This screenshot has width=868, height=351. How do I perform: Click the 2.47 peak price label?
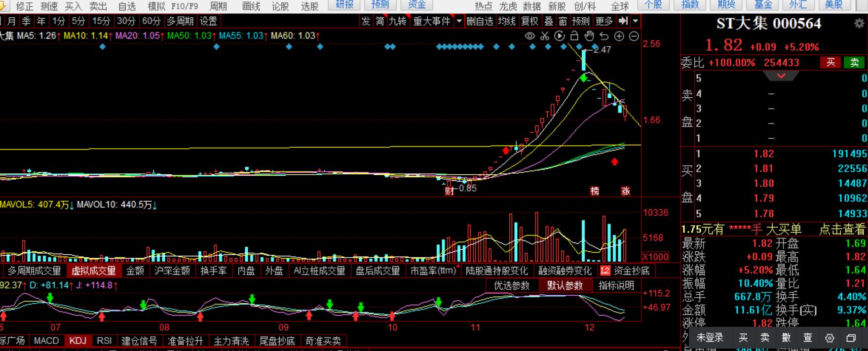602,50
